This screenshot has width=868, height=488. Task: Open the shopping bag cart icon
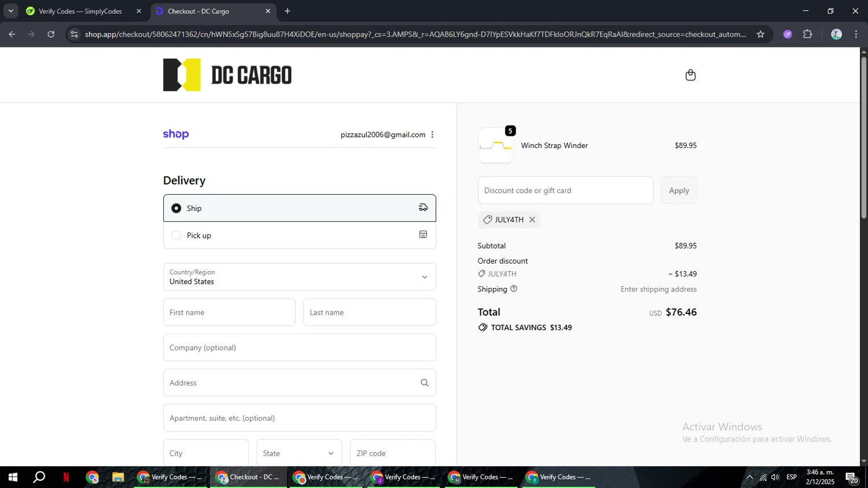(690, 75)
